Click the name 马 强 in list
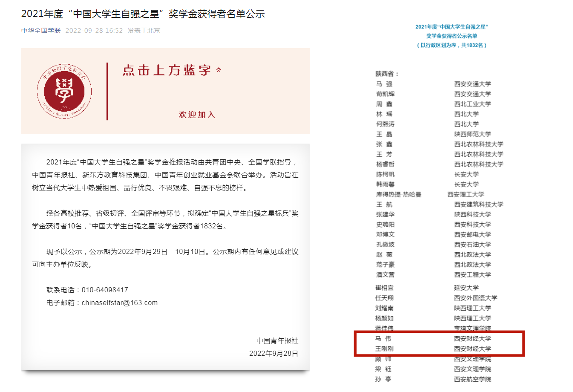Screen dimensions: 573x392 coord(384,84)
